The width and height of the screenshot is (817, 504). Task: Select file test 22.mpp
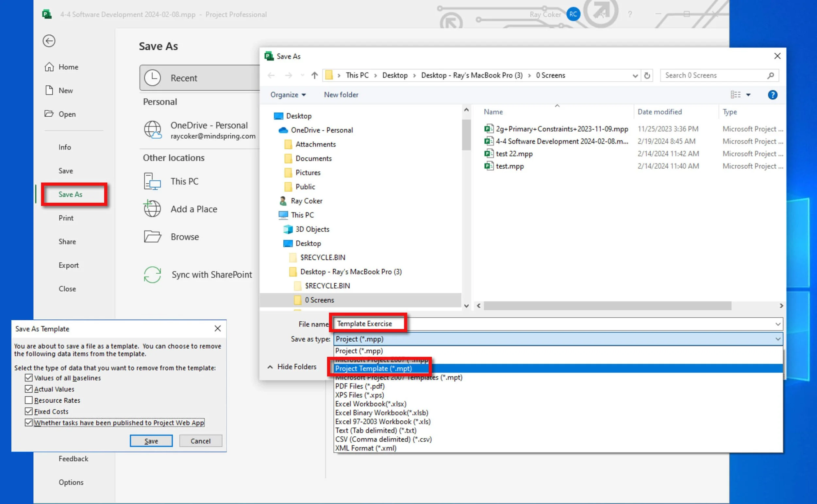(509, 154)
